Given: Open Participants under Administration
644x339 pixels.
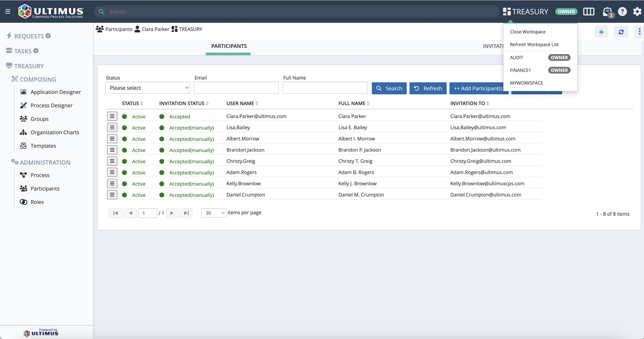Looking at the screenshot, I should coord(40,189).
